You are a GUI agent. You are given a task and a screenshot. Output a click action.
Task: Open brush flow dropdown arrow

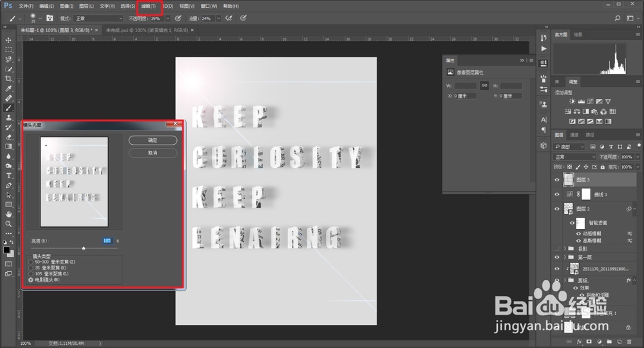(218, 19)
